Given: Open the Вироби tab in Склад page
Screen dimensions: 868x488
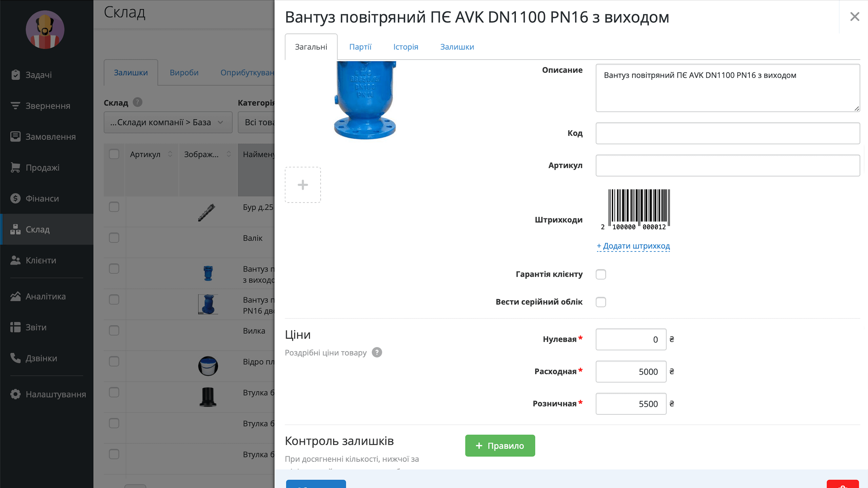Looking at the screenshot, I should coord(184,73).
